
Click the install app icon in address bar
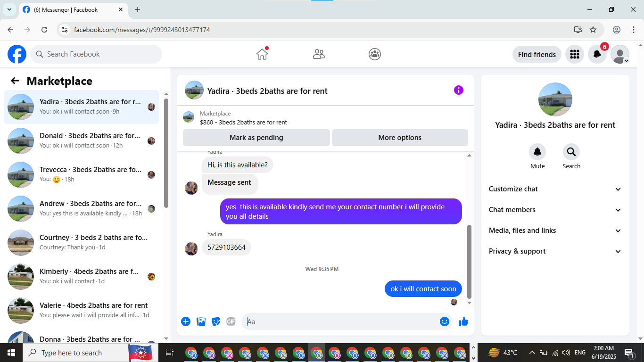point(578,30)
